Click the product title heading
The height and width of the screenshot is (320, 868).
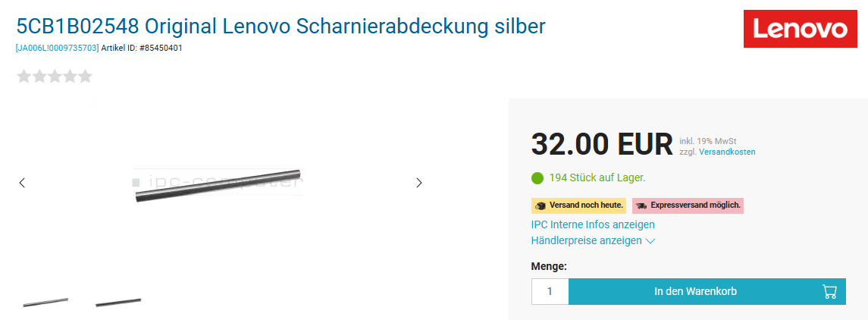(x=280, y=27)
